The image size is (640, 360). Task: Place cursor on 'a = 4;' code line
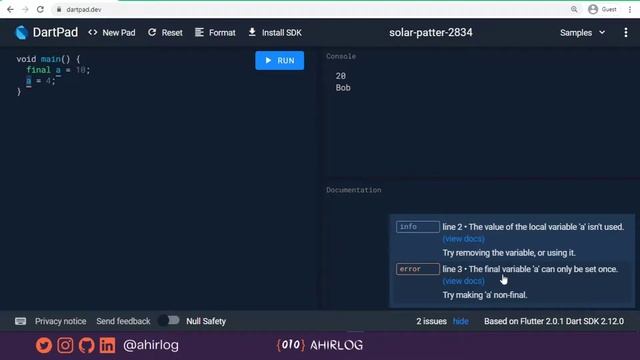(40, 81)
